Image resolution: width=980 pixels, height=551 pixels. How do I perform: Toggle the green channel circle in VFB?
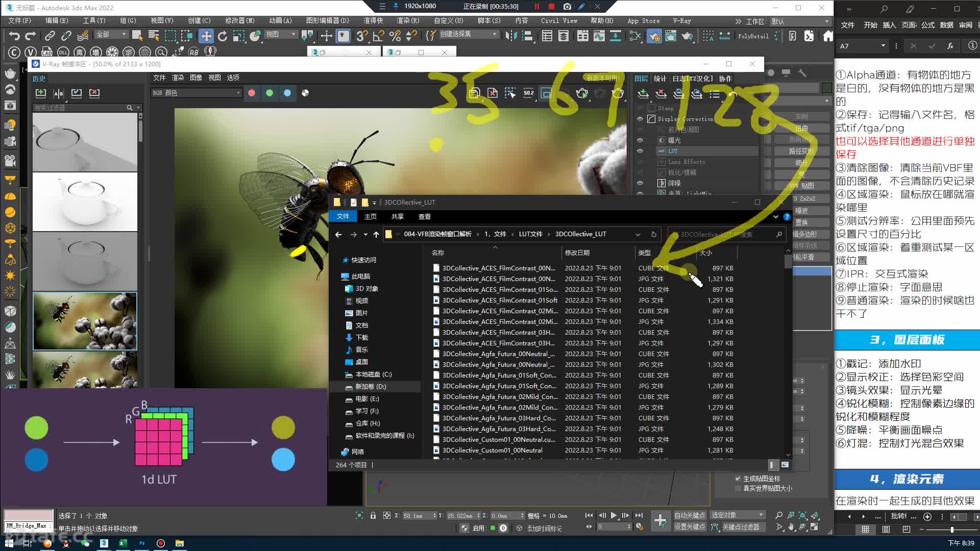coord(269,93)
